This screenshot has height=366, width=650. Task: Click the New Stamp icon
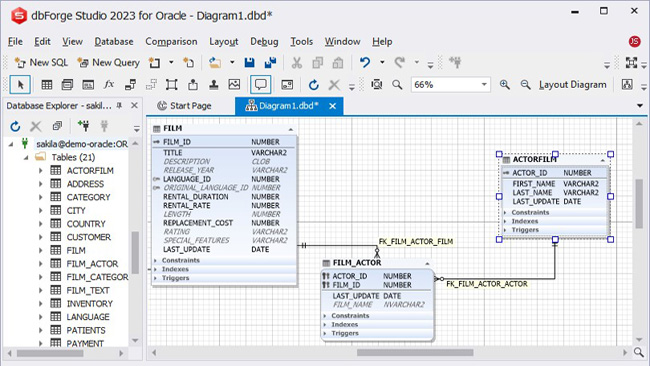[213, 85]
